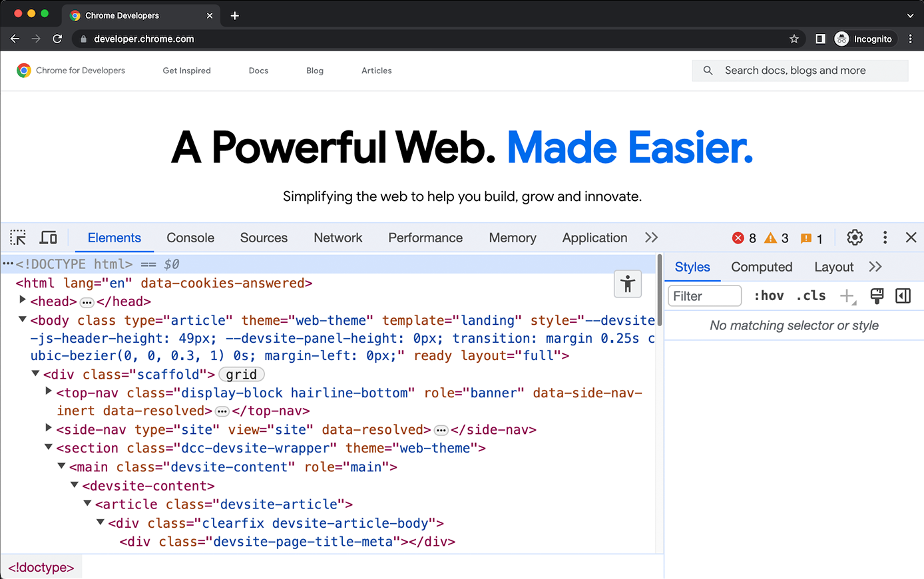This screenshot has height=579, width=924.
Task: Show more Styles sidebar tabs chevron
Action: tap(875, 267)
